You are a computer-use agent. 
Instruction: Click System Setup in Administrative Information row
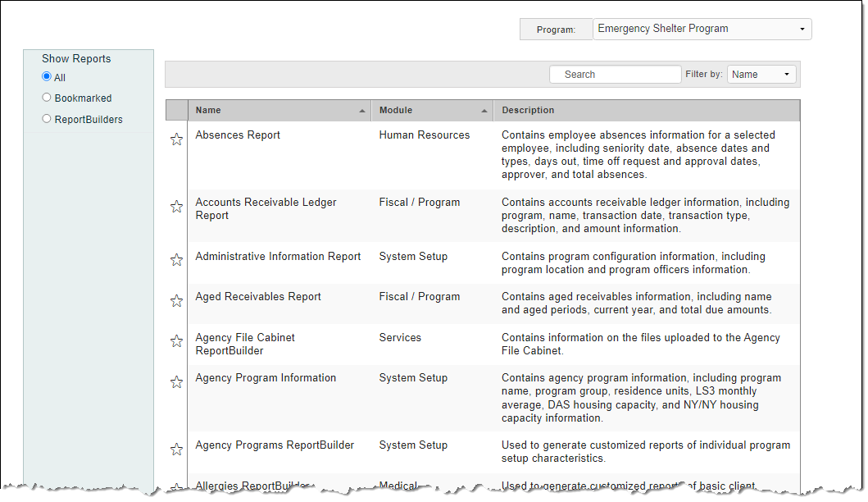414,257
